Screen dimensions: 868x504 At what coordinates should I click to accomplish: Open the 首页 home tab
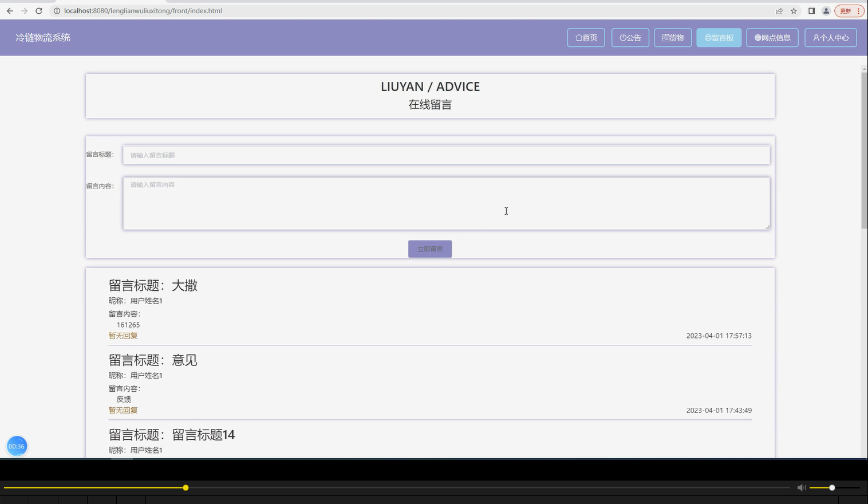[586, 38]
